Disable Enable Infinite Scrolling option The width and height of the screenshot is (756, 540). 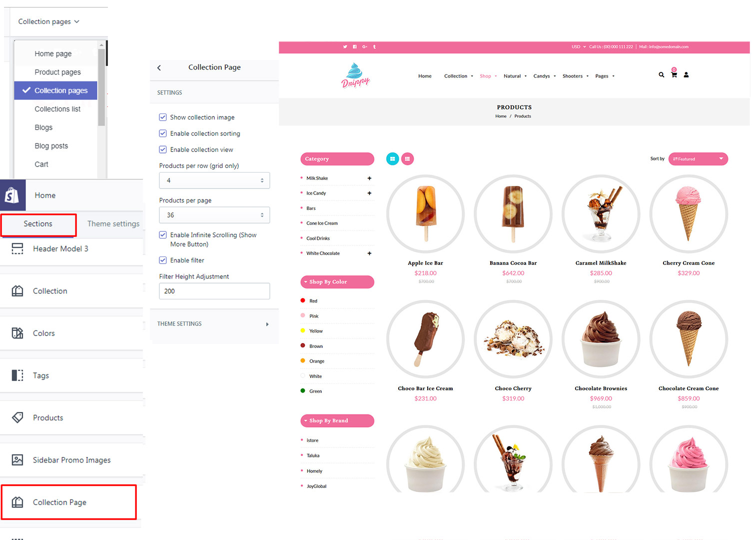point(162,234)
